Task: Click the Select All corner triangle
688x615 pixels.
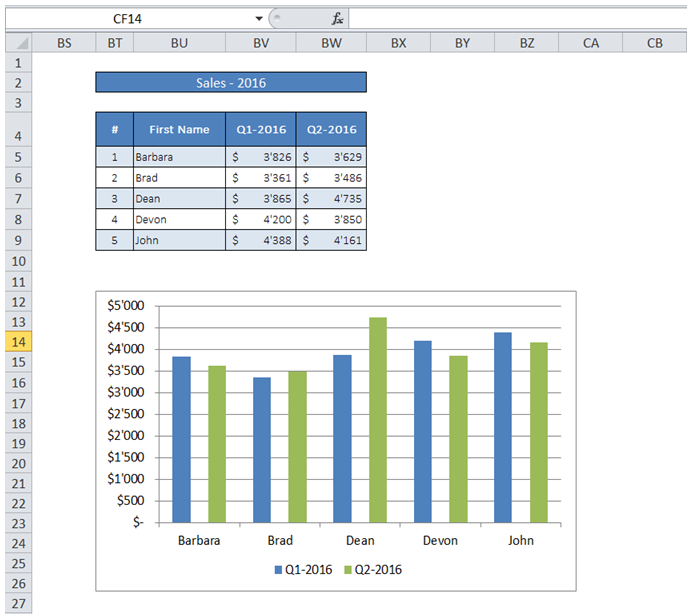Action: point(19,43)
